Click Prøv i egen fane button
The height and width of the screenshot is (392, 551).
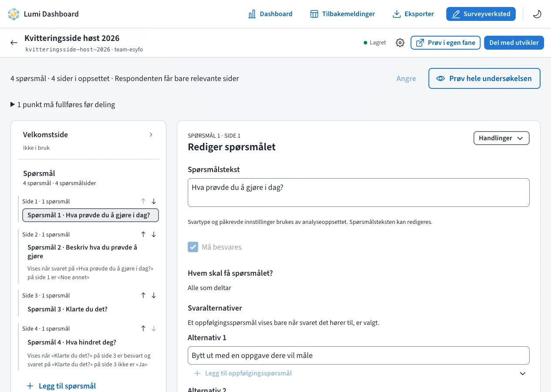(x=446, y=43)
